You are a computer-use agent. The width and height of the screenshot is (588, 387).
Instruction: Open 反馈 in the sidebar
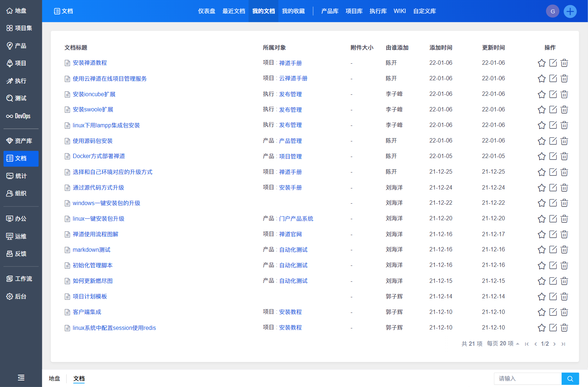(x=17, y=254)
